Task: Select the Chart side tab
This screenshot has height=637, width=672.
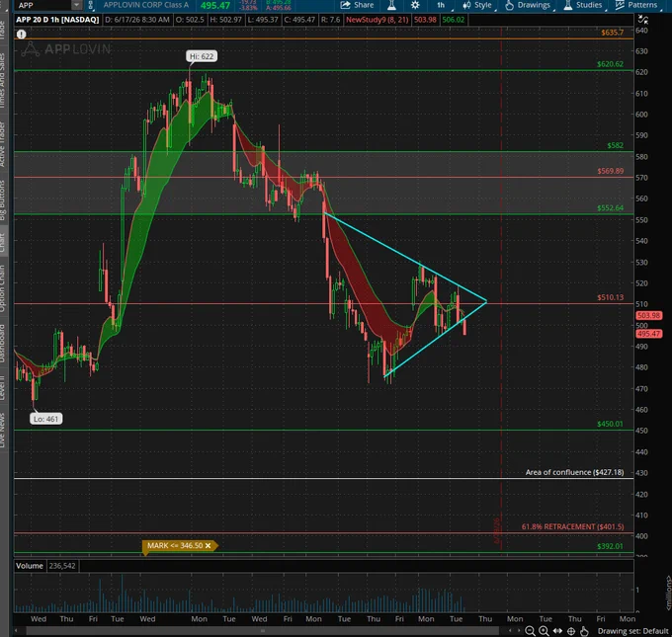Action: coord(3,243)
